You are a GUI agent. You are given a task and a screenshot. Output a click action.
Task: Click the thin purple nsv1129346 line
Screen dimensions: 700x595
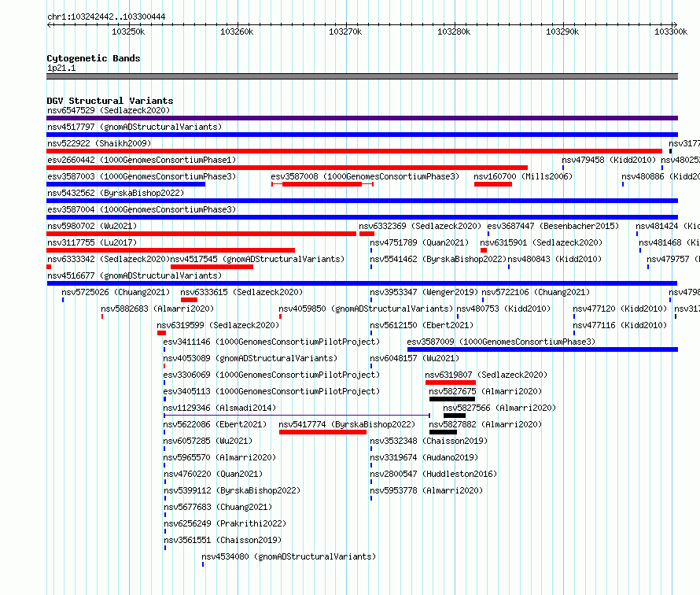tap(297, 416)
